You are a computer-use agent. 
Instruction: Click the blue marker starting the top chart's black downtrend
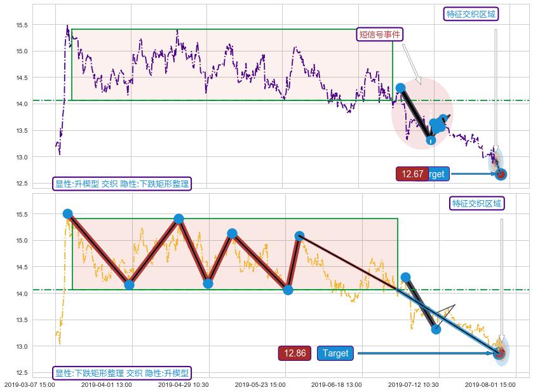tap(400, 88)
